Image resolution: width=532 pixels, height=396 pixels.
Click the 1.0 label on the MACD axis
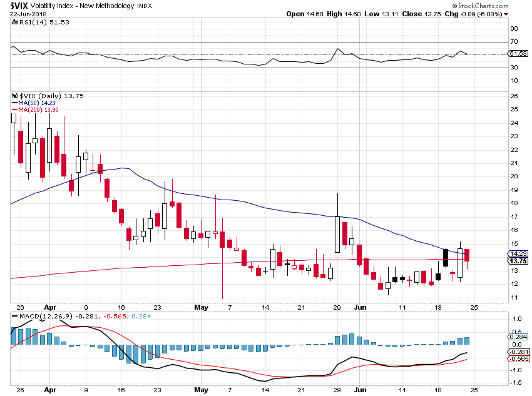tap(517, 318)
